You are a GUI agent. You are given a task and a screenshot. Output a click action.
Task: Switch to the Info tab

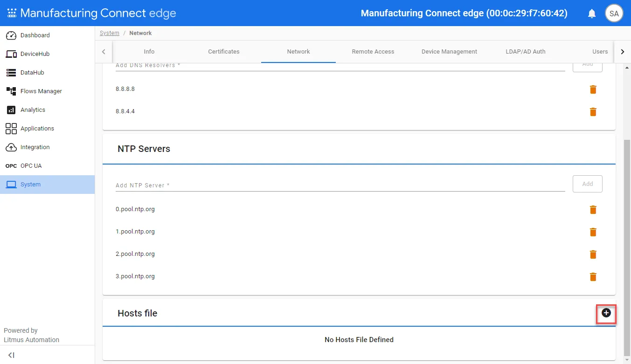point(149,52)
